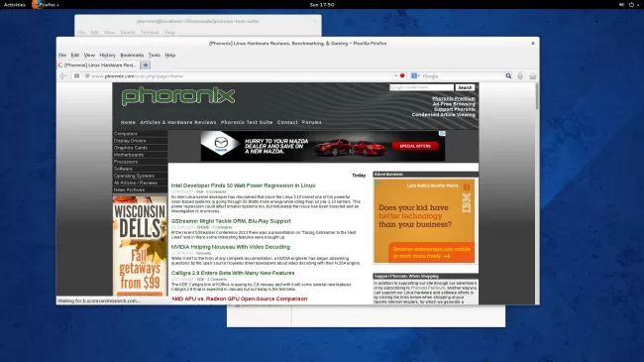The image size is (644, 362).
Task: Stop loading with the red stop button
Action: [402, 75]
